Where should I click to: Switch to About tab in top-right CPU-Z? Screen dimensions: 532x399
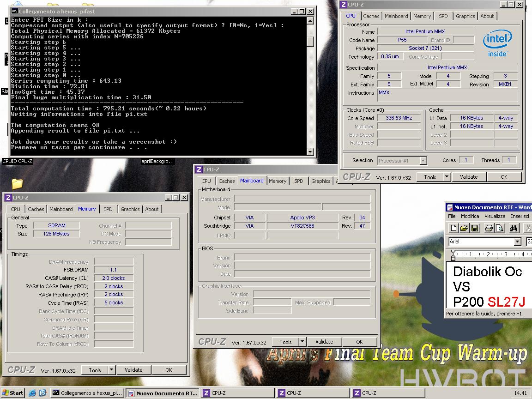(487, 16)
